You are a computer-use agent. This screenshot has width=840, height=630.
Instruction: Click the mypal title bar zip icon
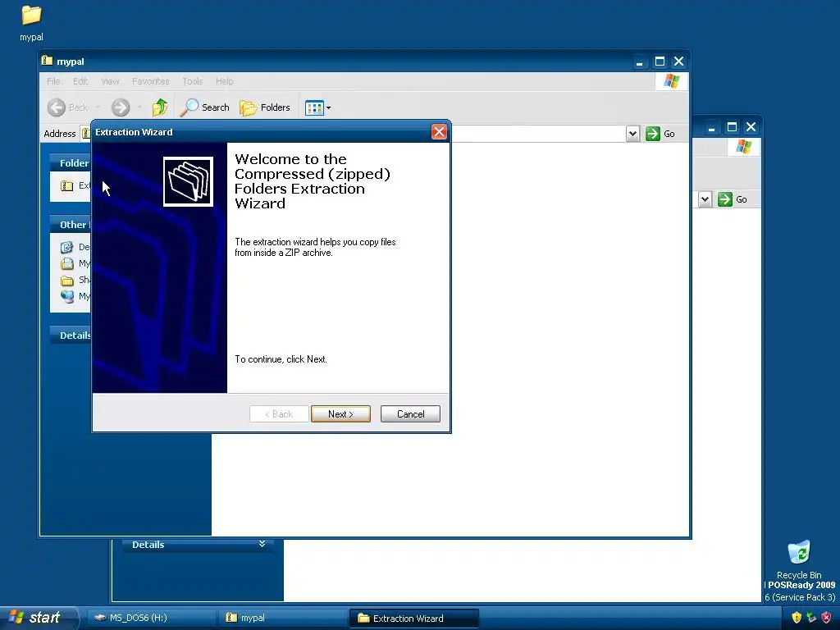(x=47, y=61)
